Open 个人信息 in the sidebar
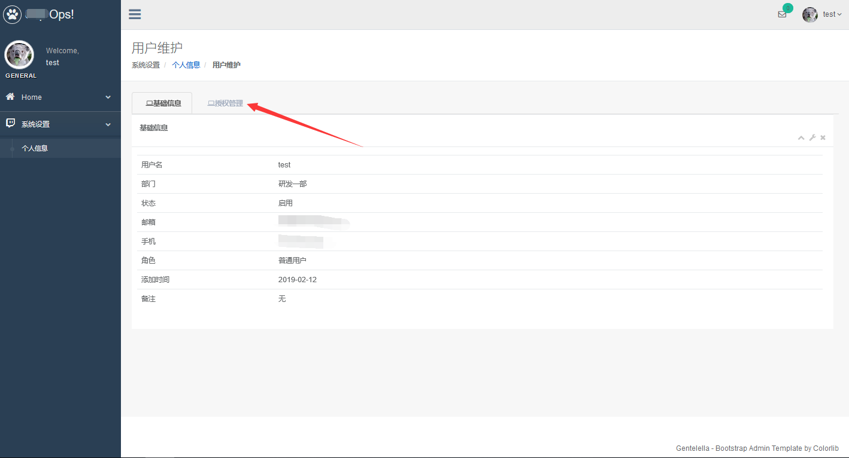The height and width of the screenshot is (458, 849). 35,148
